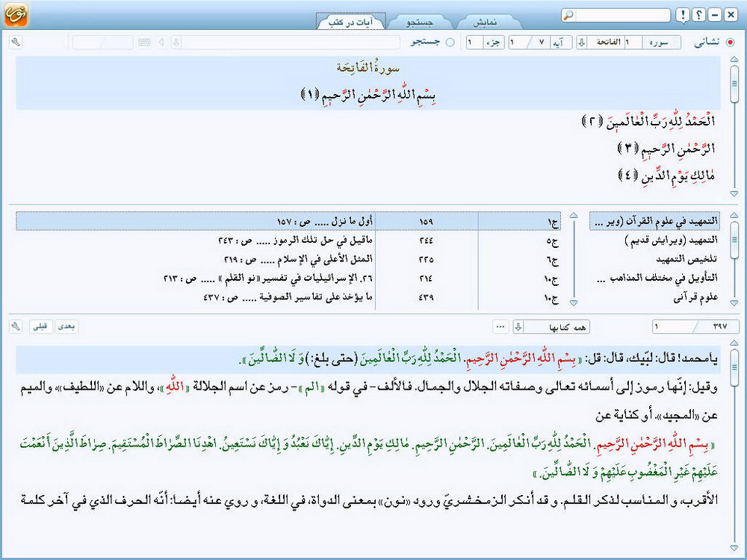Open the سوره الفاتحة dropdown arrow
747x560 pixels.
(x=582, y=43)
